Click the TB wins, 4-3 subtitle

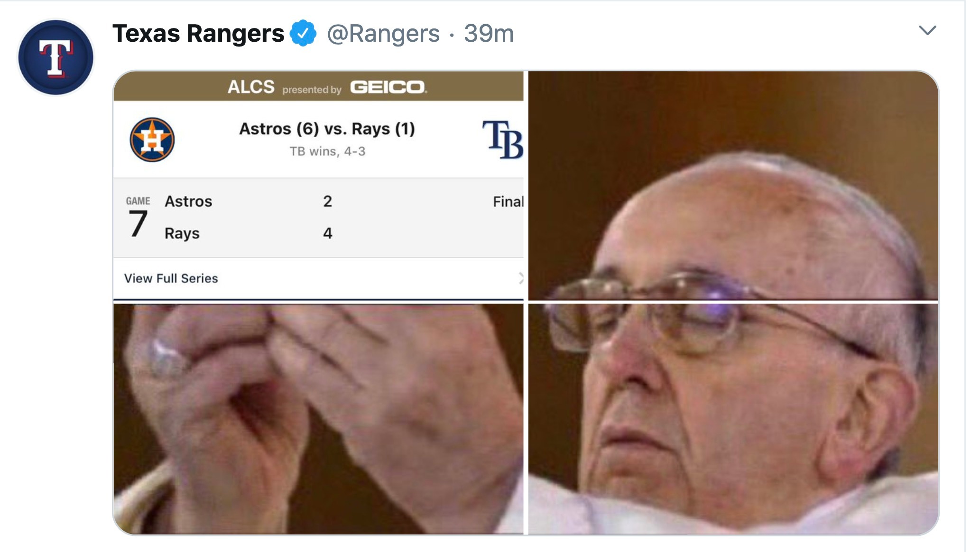click(x=327, y=151)
